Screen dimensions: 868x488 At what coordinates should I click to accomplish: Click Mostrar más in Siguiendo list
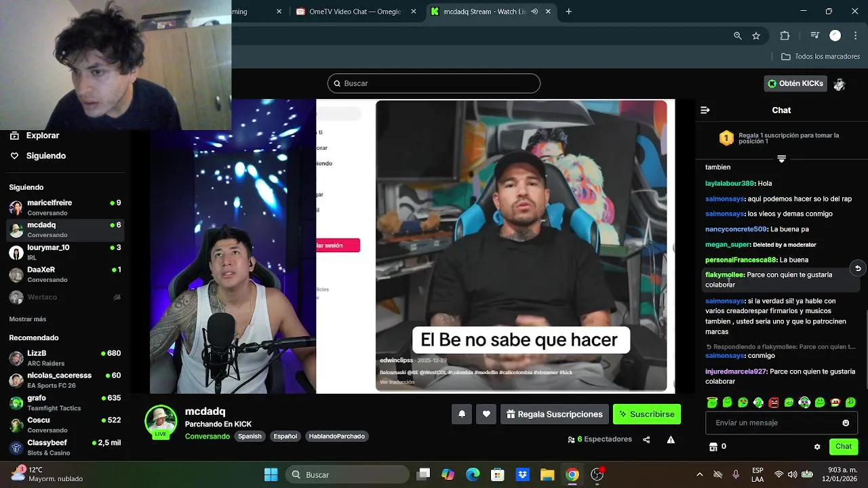(27, 319)
